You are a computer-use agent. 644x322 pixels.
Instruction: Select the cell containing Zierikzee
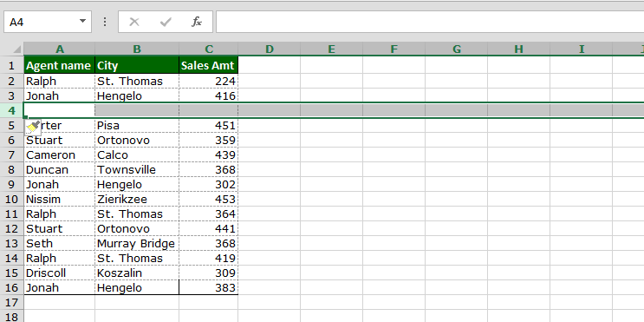137,200
